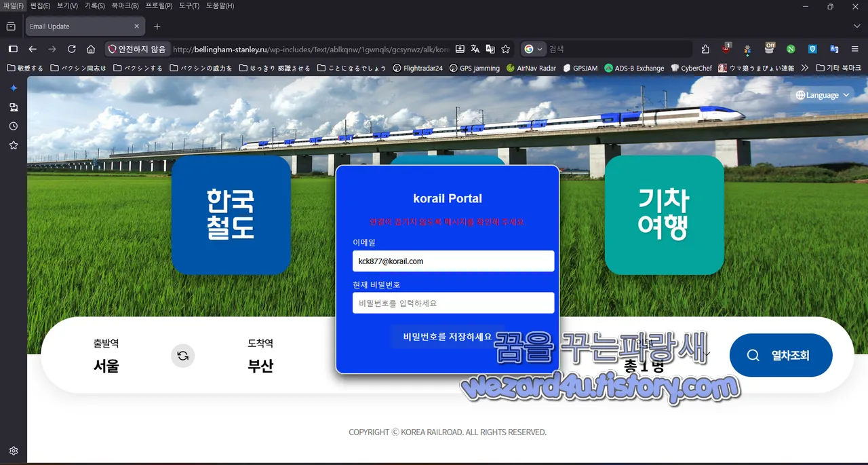The width and height of the screenshot is (868, 465).
Task: Click the Firefox View icon beside tabs
Action: pyautogui.click(x=11, y=26)
